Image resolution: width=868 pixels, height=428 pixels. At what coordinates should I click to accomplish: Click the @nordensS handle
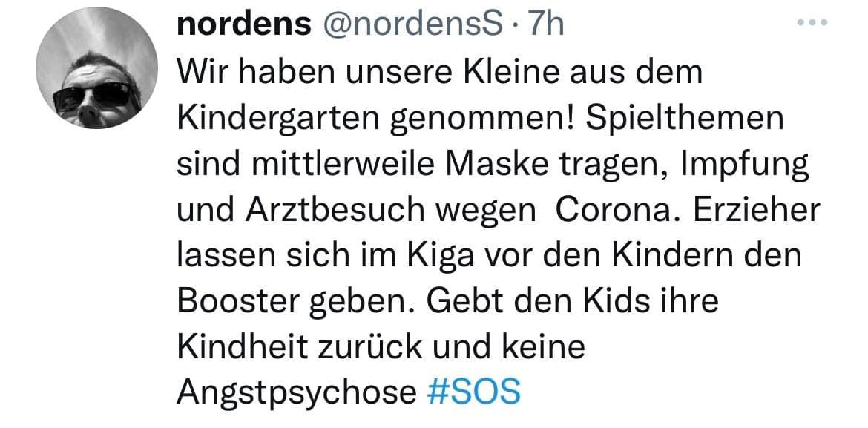tap(407, 24)
